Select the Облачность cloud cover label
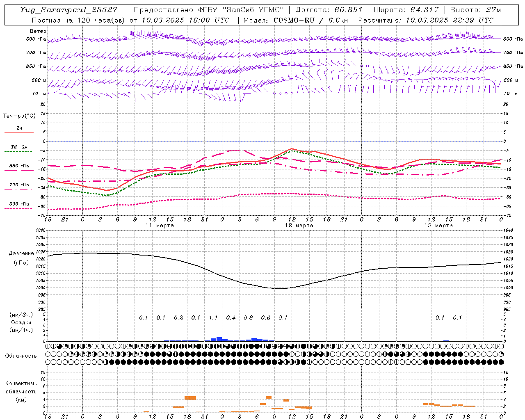 point(21,356)
